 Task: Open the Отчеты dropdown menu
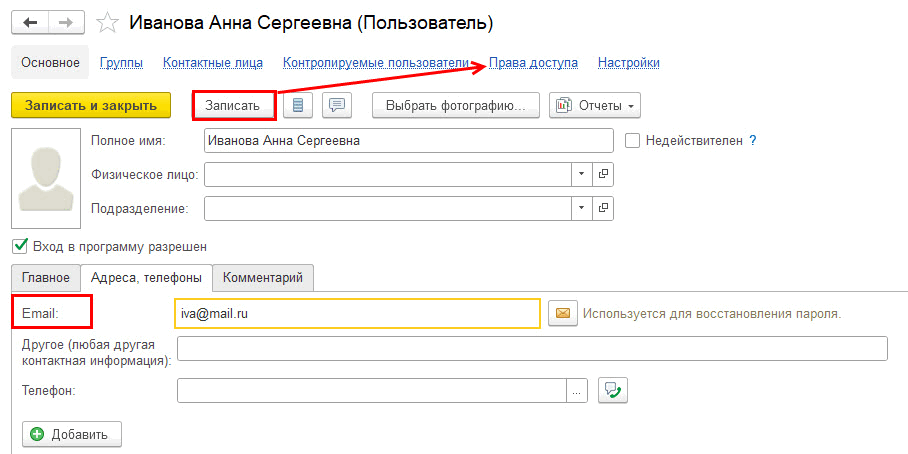click(x=595, y=105)
